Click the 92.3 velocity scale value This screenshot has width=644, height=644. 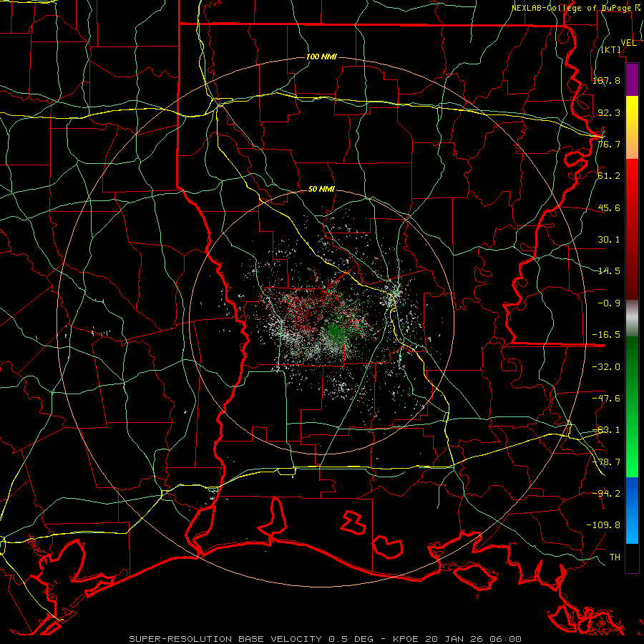609,112
